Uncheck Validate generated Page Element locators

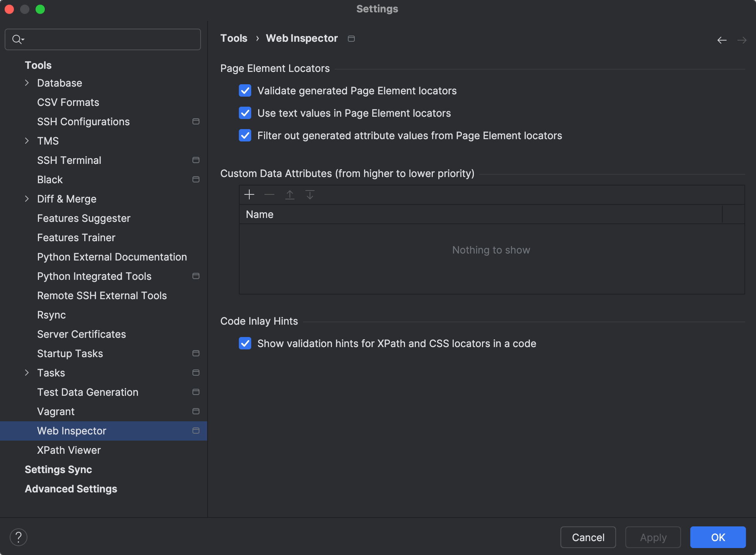tap(245, 91)
